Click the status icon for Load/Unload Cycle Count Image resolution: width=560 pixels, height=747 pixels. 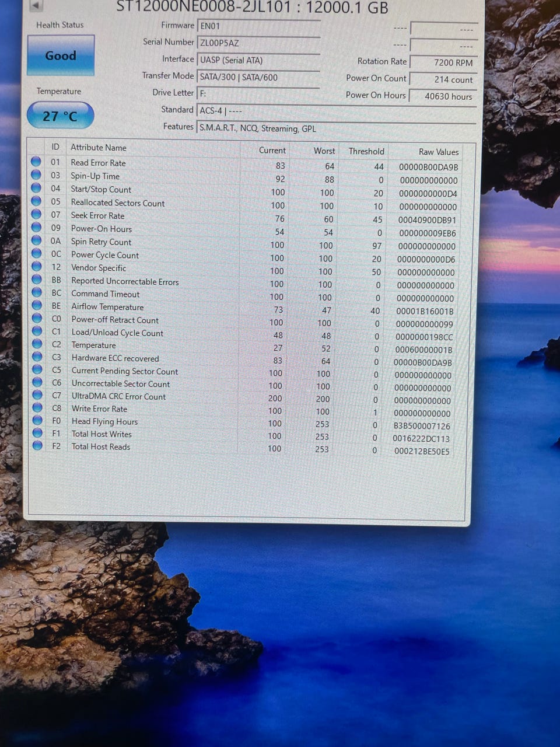[x=37, y=330]
